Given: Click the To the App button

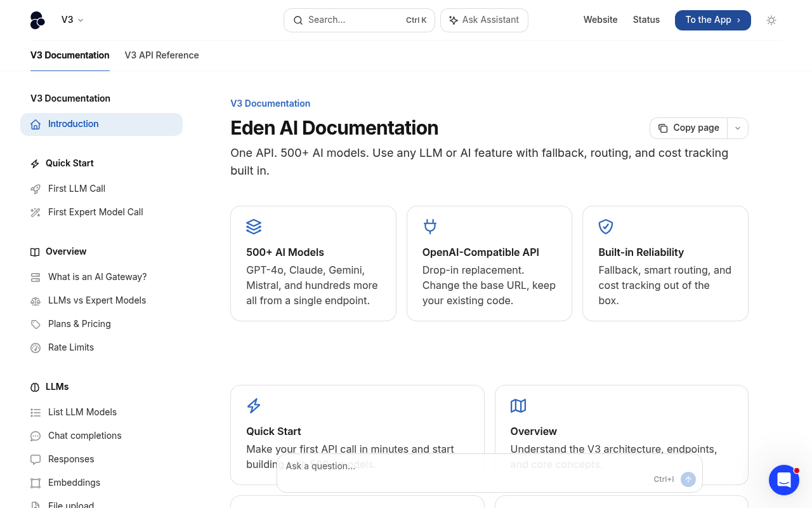Looking at the screenshot, I should [712, 20].
